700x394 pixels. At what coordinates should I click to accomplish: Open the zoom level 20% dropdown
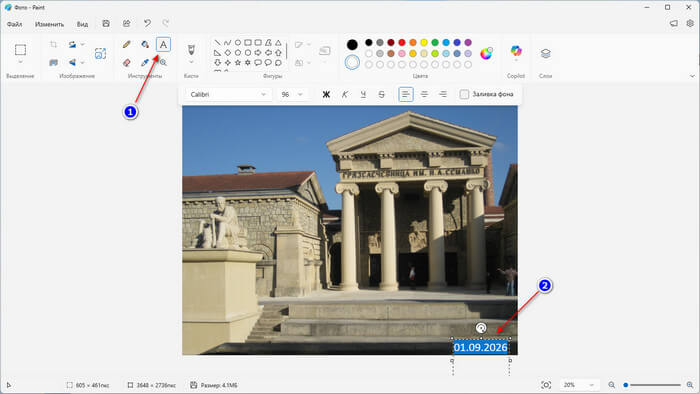tap(579, 385)
